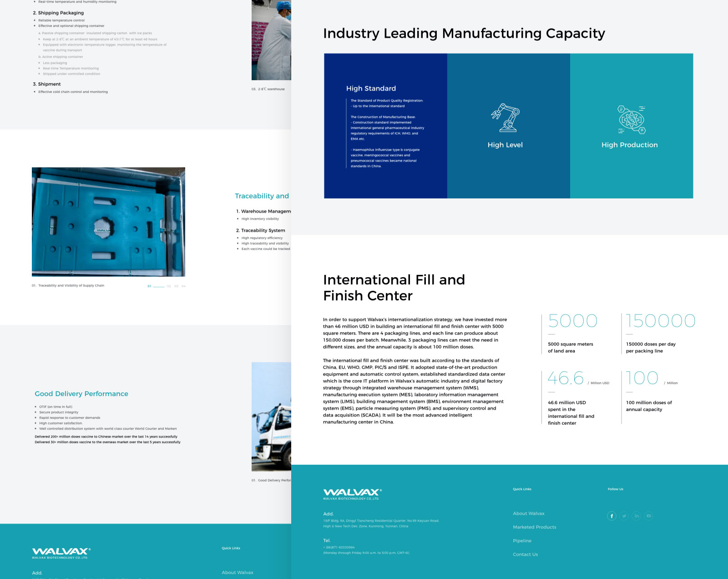728x579 pixels.
Task: Click the '03. 2-8℃ warehouse' caption
Action: coord(268,89)
